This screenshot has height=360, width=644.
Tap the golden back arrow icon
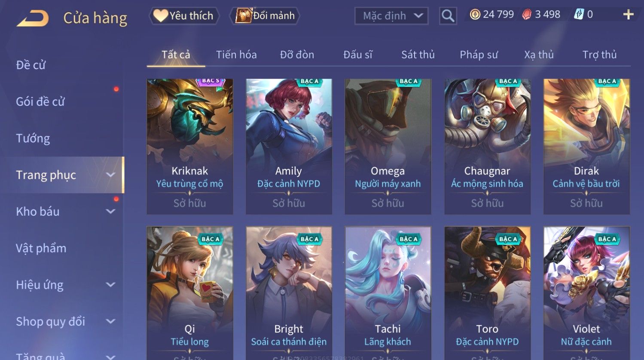[33, 18]
